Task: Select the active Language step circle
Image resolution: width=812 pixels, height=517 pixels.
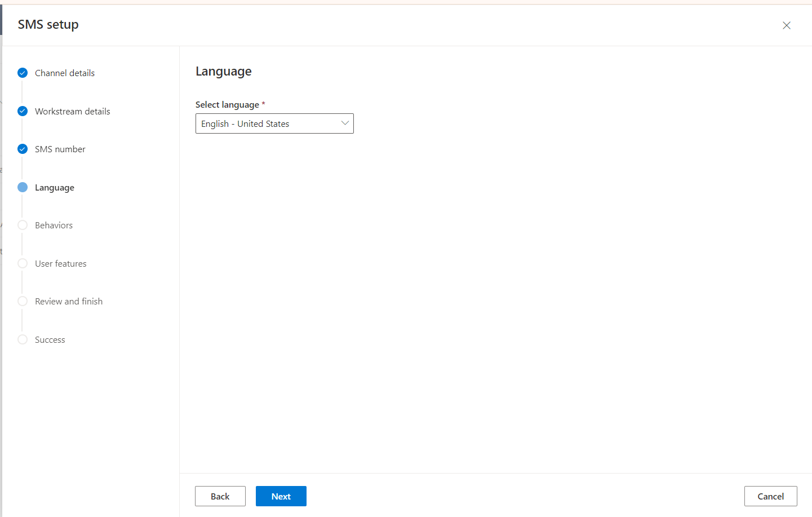Action: click(x=23, y=187)
